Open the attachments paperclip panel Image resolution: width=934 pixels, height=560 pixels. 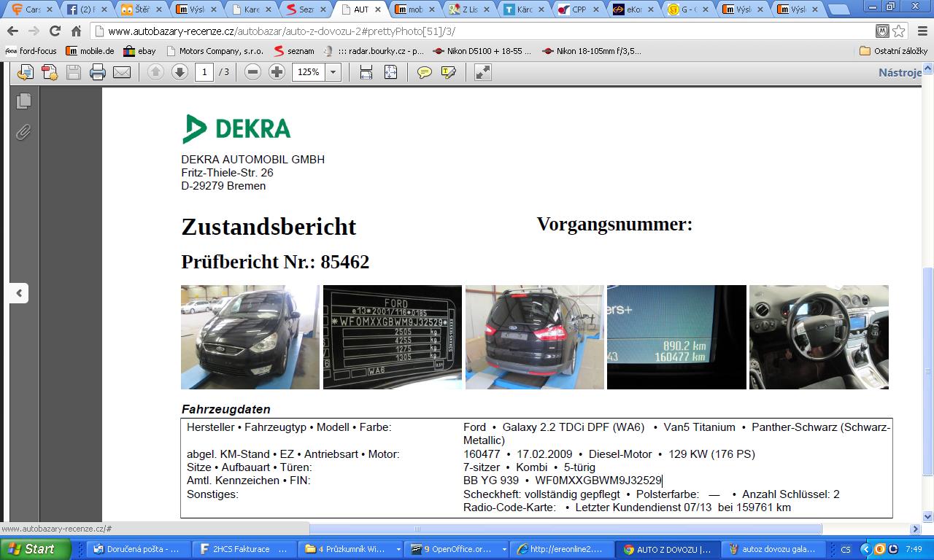(23, 132)
